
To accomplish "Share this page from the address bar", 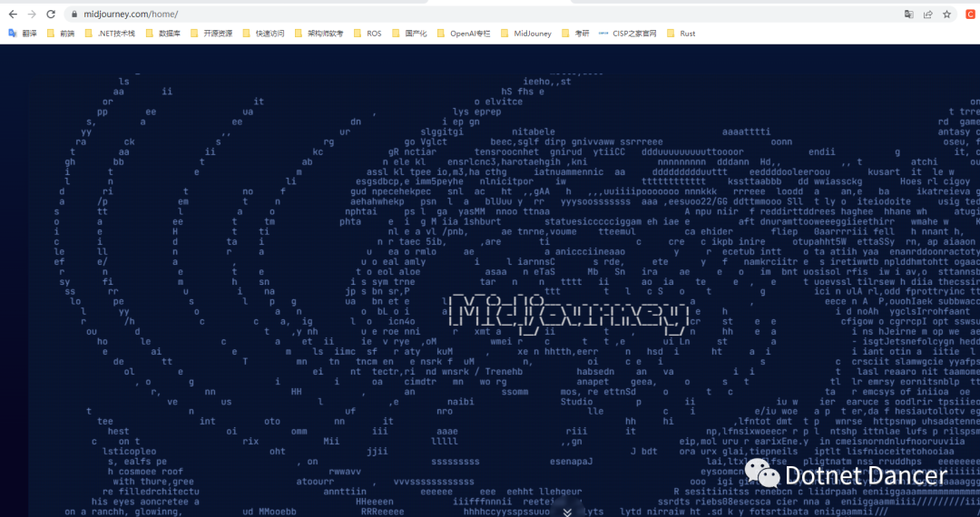I will (928, 14).
